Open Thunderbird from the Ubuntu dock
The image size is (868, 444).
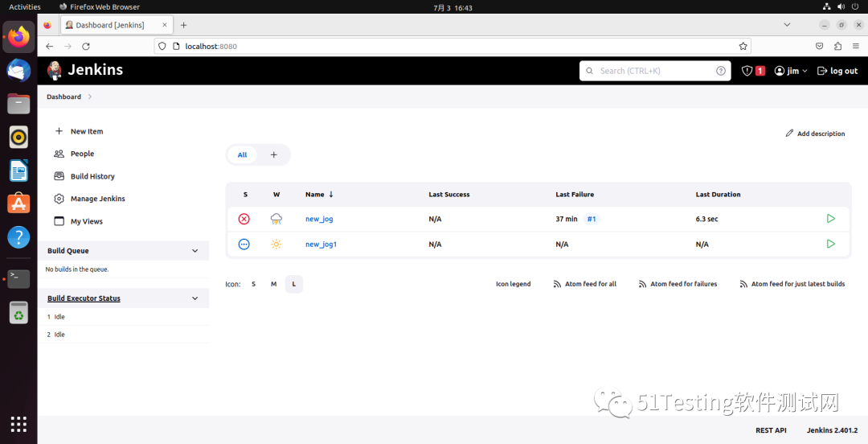(18, 71)
